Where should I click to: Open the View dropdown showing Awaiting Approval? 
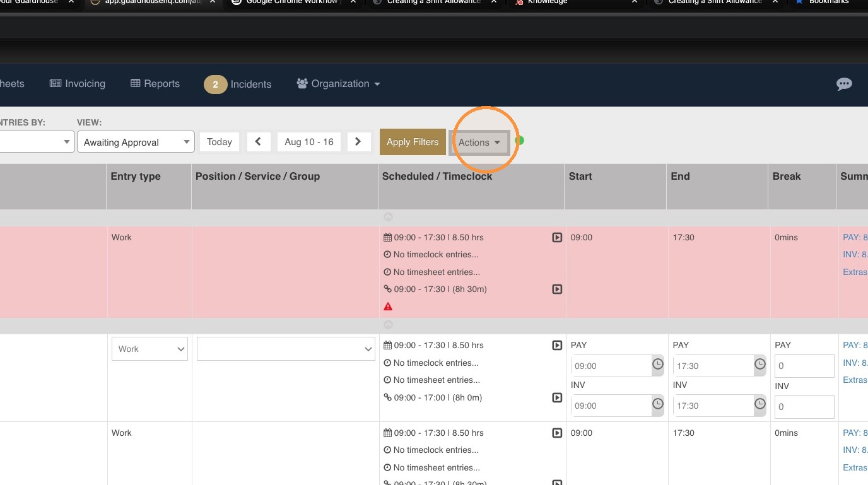[136, 142]
